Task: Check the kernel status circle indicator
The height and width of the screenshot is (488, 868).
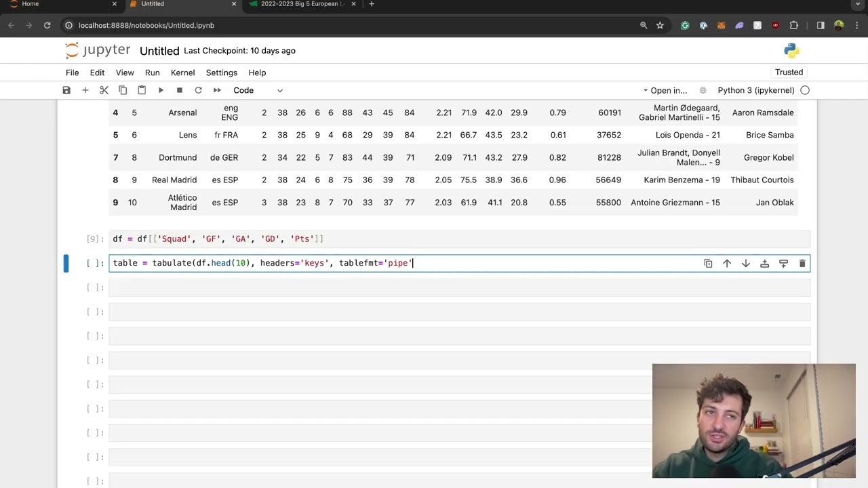Action: pos(805,90)
